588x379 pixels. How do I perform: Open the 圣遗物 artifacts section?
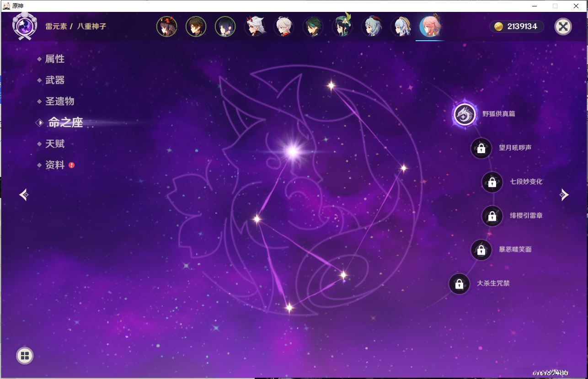pos(60,101)
